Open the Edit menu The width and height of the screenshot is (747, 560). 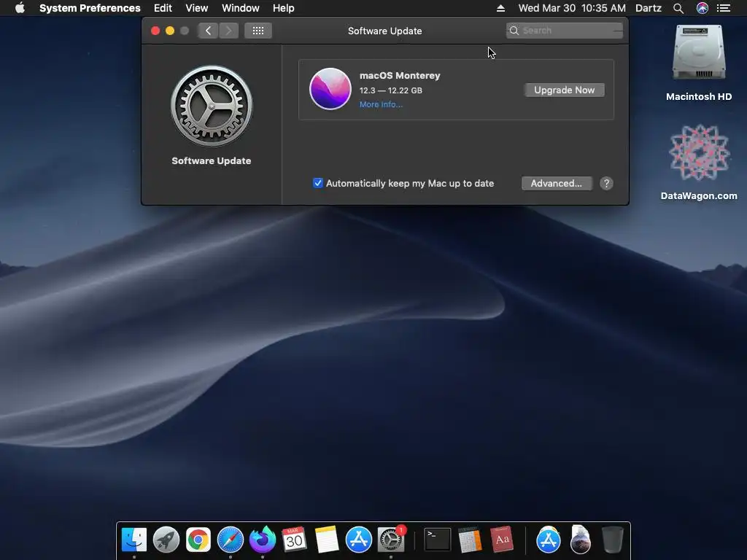tap(163, 8)
